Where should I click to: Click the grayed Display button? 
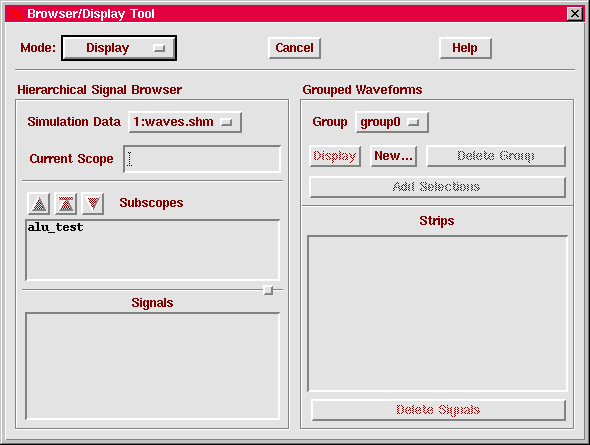click(335, 156)
